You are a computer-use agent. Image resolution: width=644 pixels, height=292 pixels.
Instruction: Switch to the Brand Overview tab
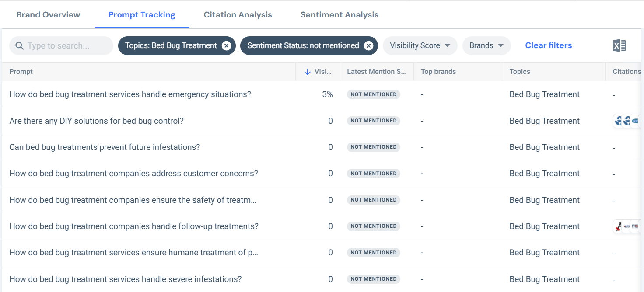pyautogui.click(x=48, y=15)
